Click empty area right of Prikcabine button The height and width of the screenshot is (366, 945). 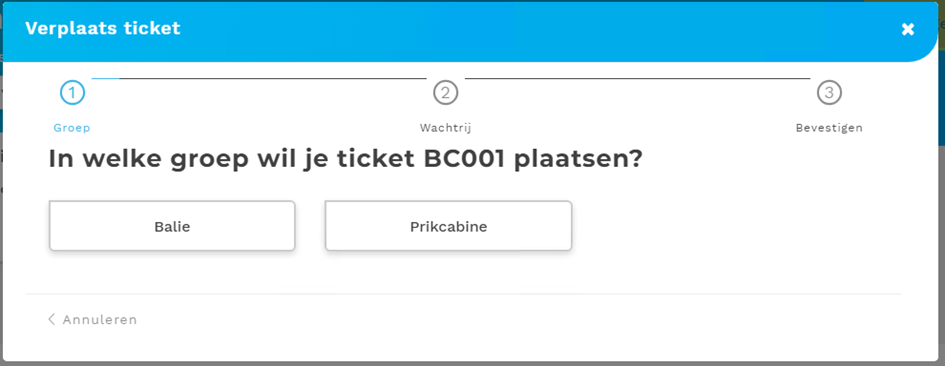click(735, 226)
